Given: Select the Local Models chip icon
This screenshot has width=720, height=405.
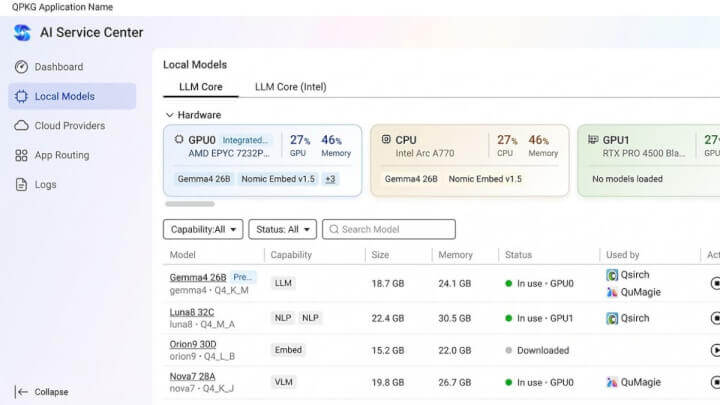Looking at the screenshot, I should tap(21, 96).
